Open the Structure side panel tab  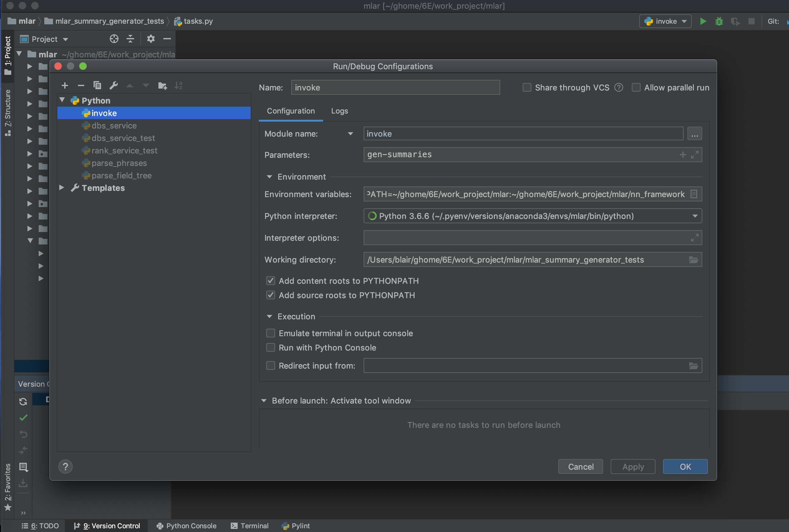pos(7,112)
